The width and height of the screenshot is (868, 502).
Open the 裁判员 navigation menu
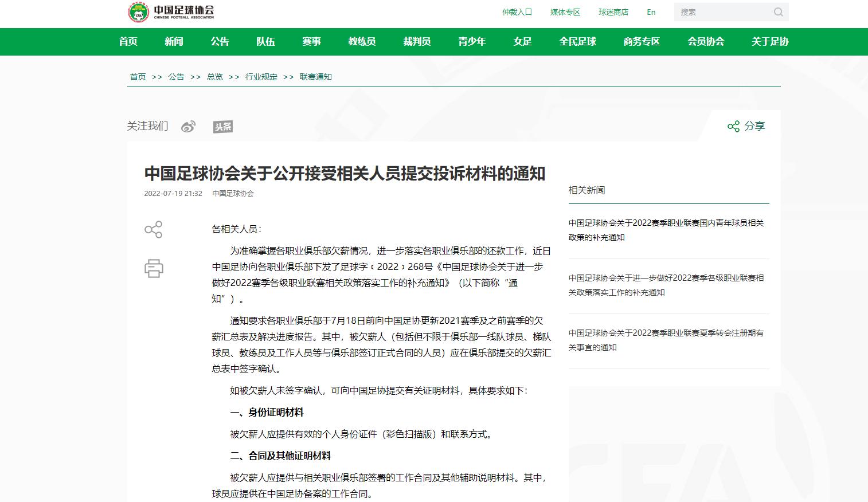pos(415,41)
